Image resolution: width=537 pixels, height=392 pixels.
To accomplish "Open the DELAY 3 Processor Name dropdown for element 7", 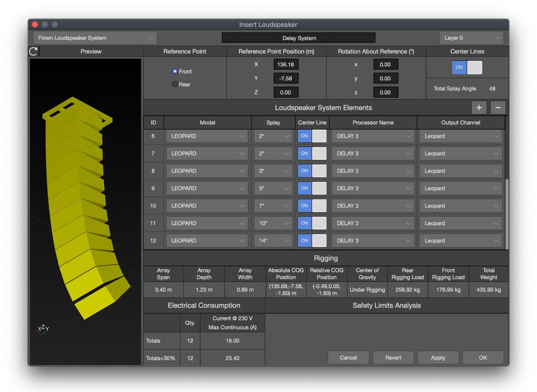I will pos(373,153).
